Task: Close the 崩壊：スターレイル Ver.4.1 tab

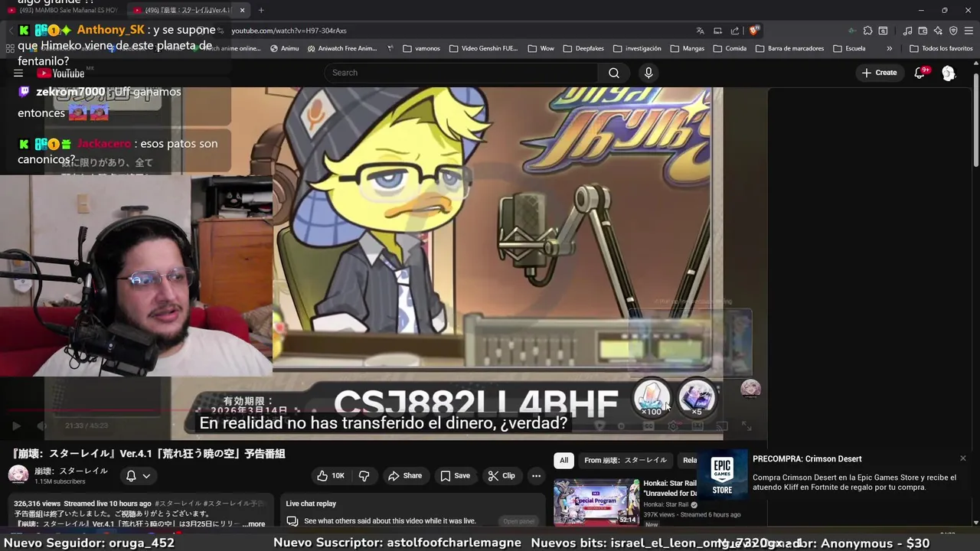Action: tap(242, 10)
